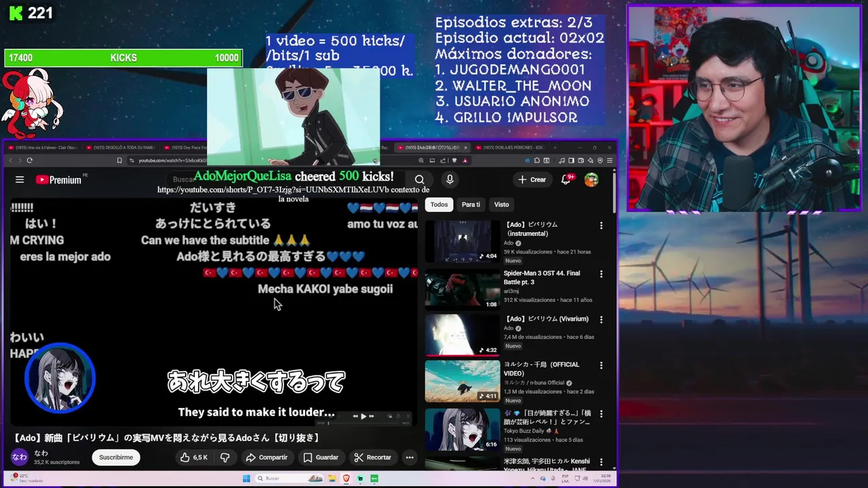Open options for Spider-Man 3 OST video
The width and height of the screenshot is (868, 488).
[x=601, y=274]
